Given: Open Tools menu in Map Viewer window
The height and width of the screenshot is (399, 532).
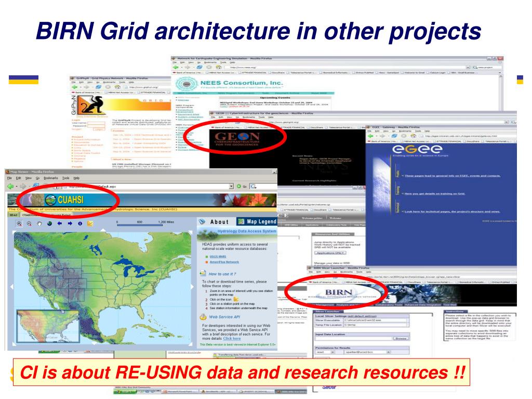Looking at the screenshot, I should [66, 178].
